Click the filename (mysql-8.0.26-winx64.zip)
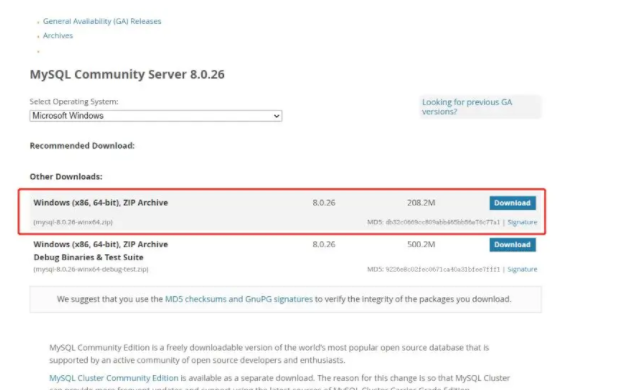Screen dimensions: 635x390 (73, 222)
